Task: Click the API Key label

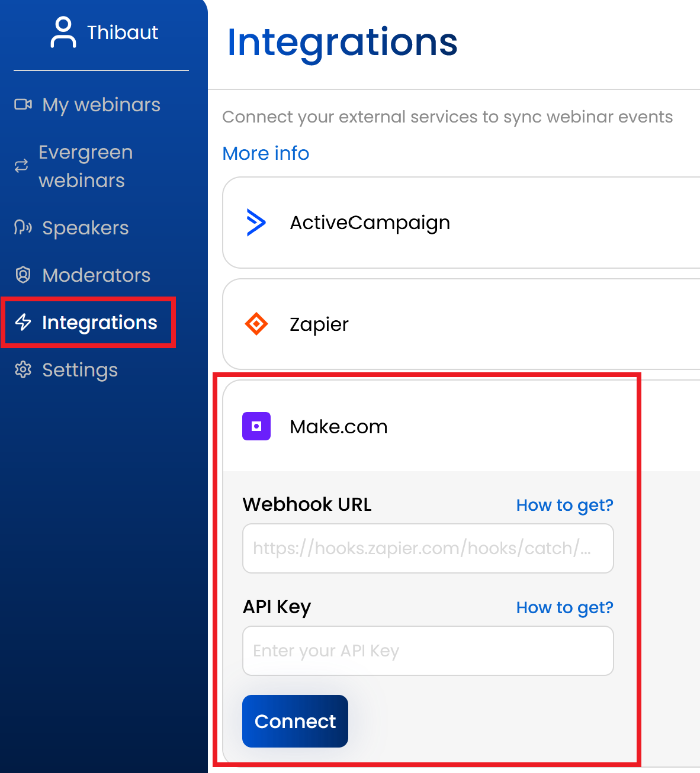Action: pos(277,607)
